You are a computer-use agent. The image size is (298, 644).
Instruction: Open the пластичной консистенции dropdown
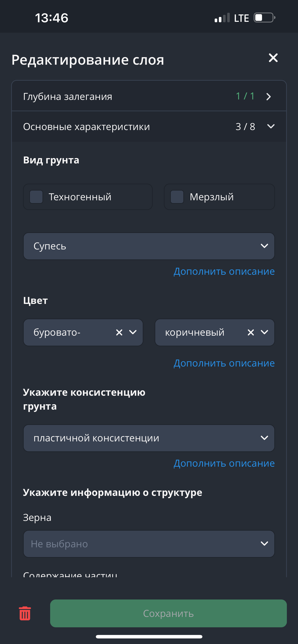[x=149, y=438]
